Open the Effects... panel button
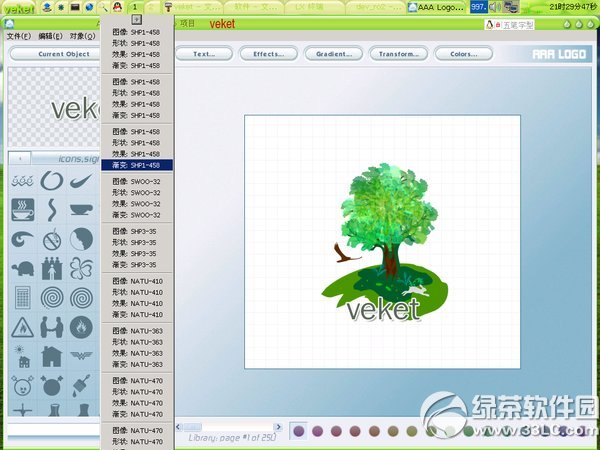The image size is (600, 450). tap(269, 54)
